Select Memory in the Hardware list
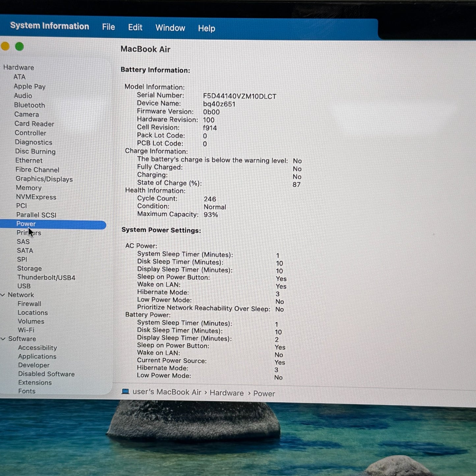The width and height of the screenshot is (476, 476). click(x=29, y=188)
